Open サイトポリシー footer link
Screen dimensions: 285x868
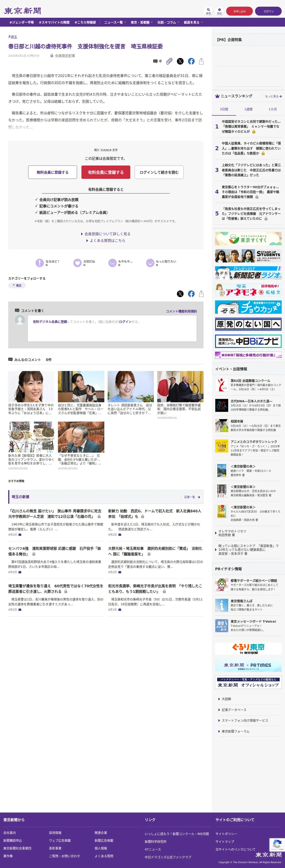click(226, 834)
